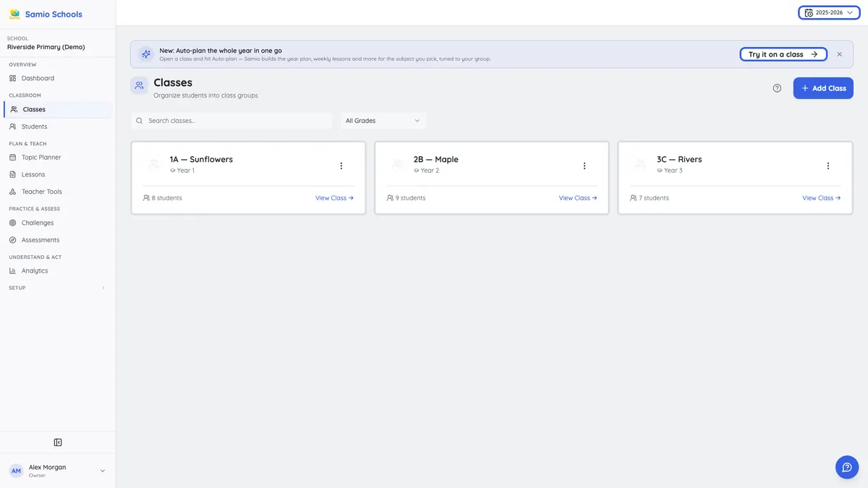Select Classes in the sidebar
868x488 pixels.
point(57,109)
